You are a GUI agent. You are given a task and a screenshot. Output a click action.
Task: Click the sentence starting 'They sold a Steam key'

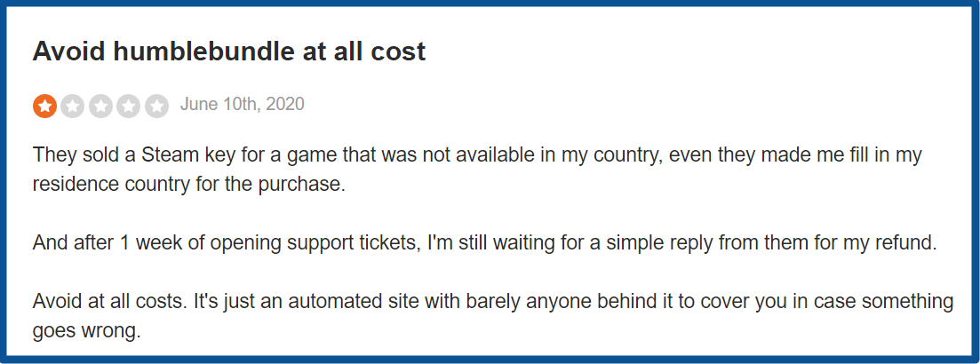click(477, 170)
